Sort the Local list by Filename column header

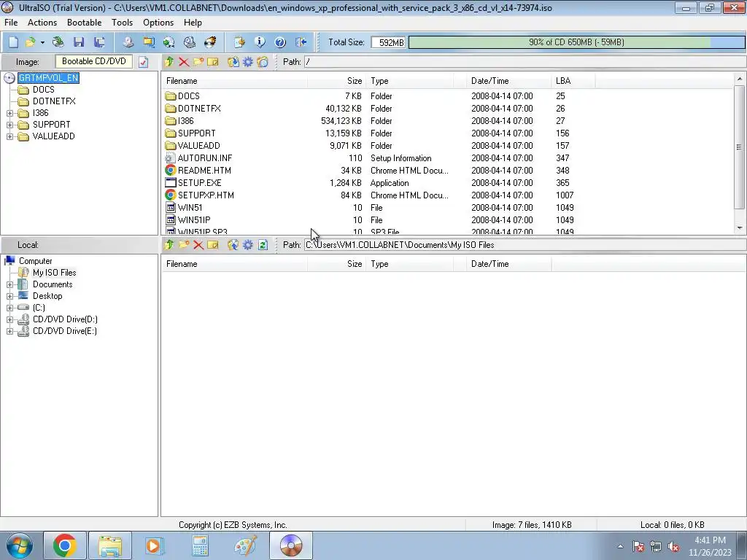coord(235,264)
